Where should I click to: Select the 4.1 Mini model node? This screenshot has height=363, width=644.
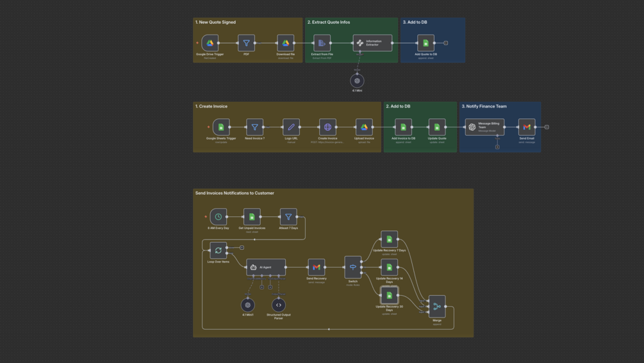click(x=357, y=81)
